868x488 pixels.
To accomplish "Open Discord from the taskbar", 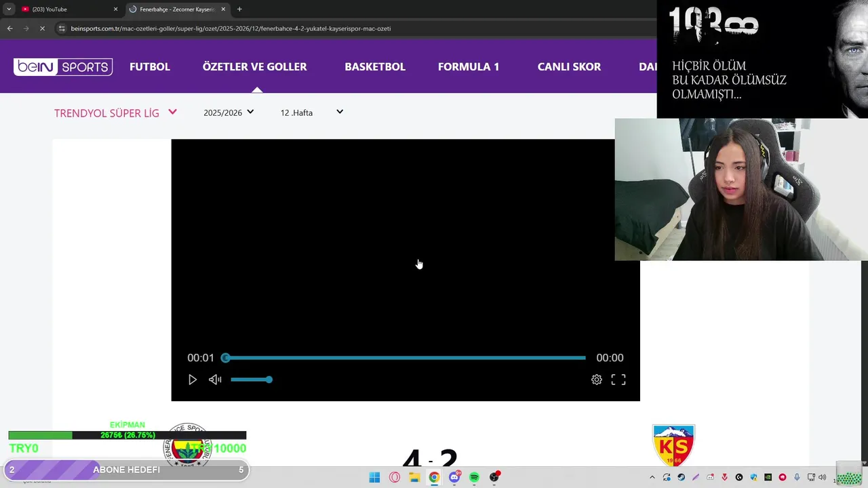I will [x=454, y=477].
